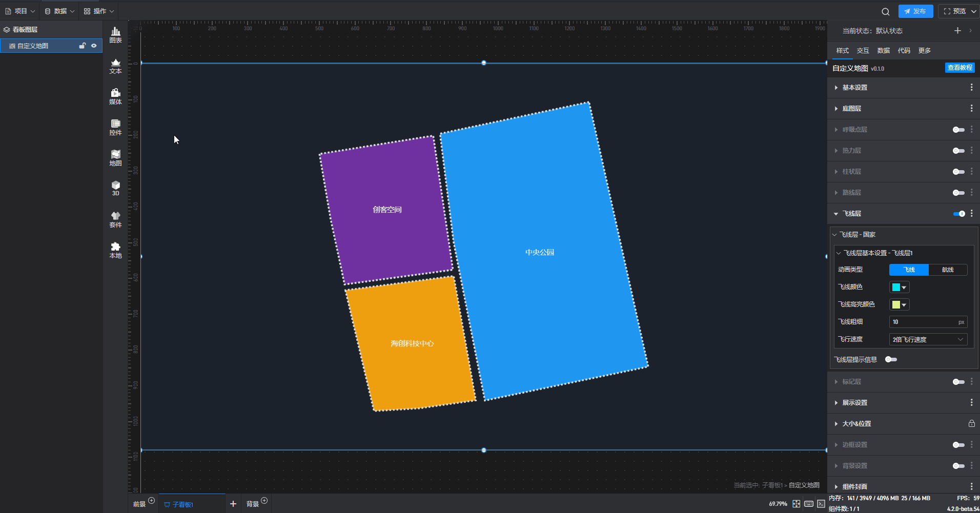The image size is (980, 513).
Task: Open the 文本 text components icon
Action: click(115, 66)
